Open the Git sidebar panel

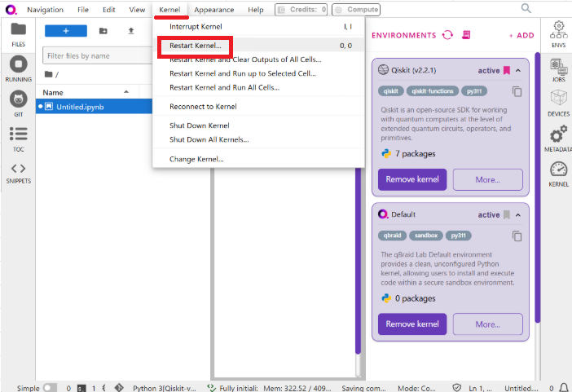[18, 103]
